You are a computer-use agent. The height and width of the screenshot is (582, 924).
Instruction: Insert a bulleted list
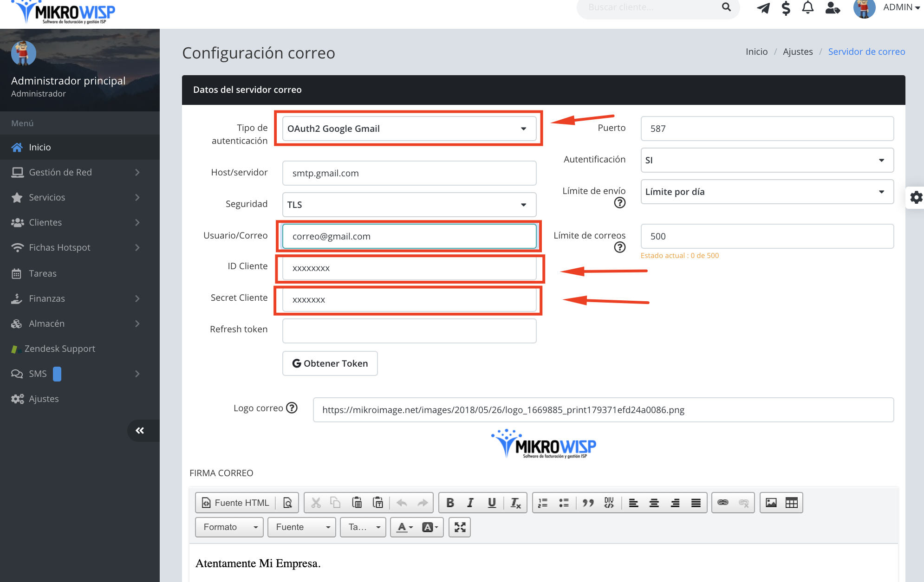click(x=564, y=503)
